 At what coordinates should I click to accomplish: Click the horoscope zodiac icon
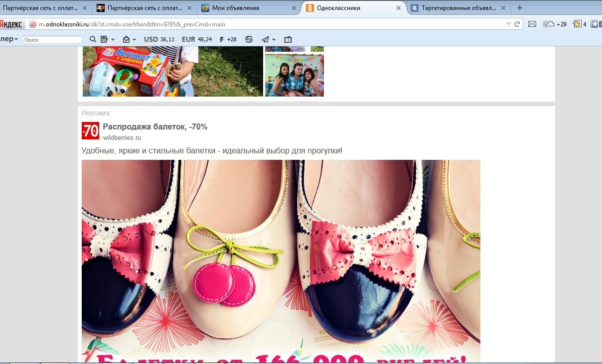248,39
